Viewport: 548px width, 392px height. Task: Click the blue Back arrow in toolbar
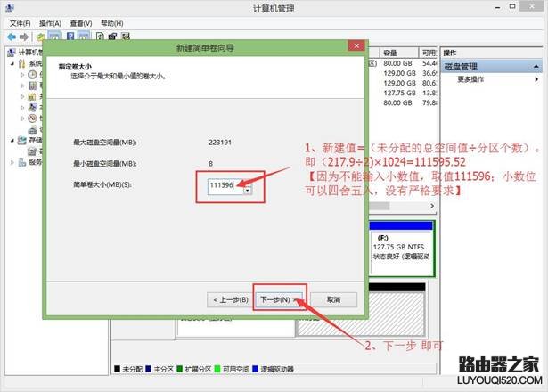pos(12,37)
